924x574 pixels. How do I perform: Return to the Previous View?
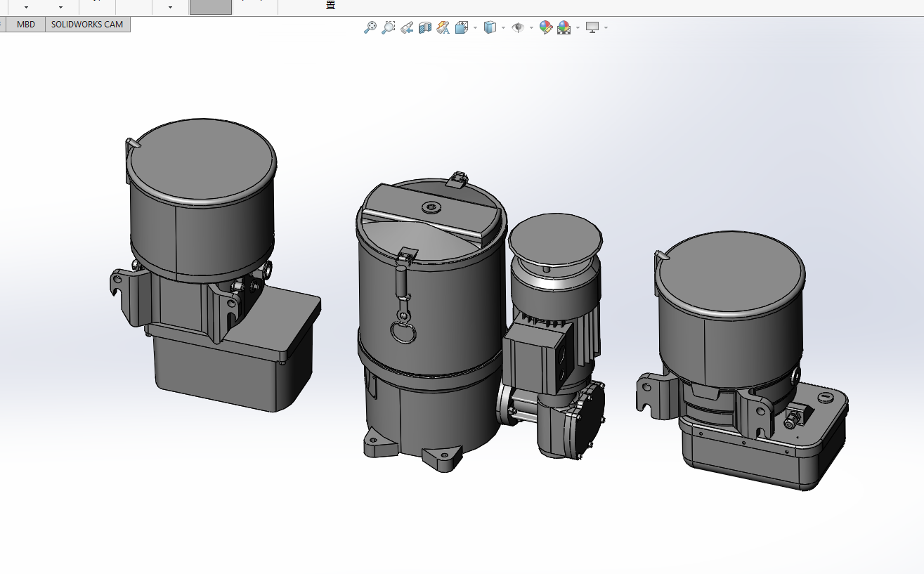coord(407,28)
